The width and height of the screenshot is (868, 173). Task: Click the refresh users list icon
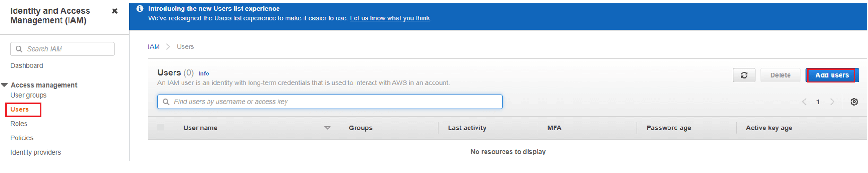pos(744,75)
